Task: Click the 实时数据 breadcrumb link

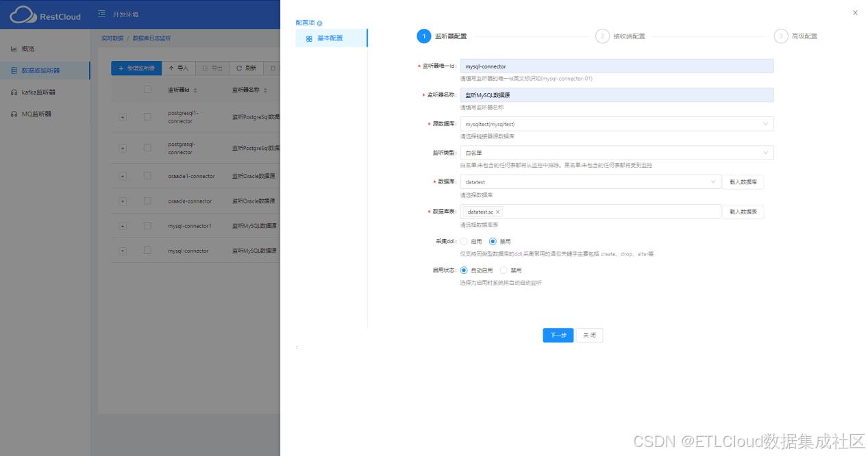Action: click(112, 38)
